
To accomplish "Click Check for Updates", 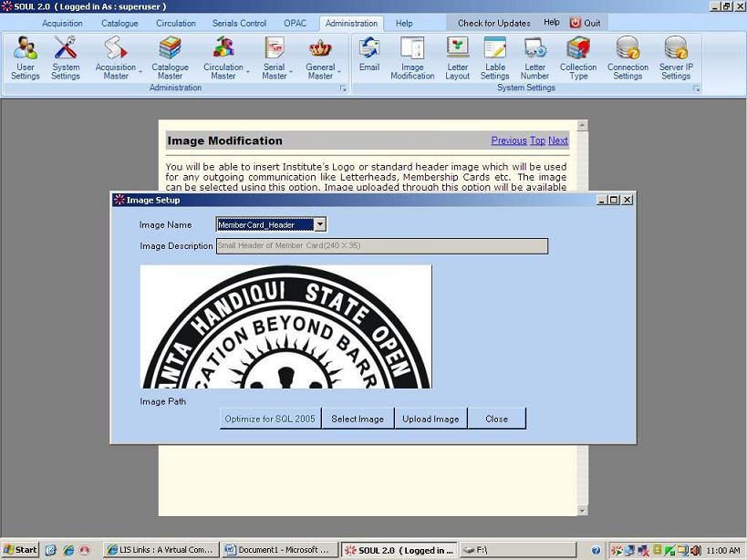I will coord(494,24).
